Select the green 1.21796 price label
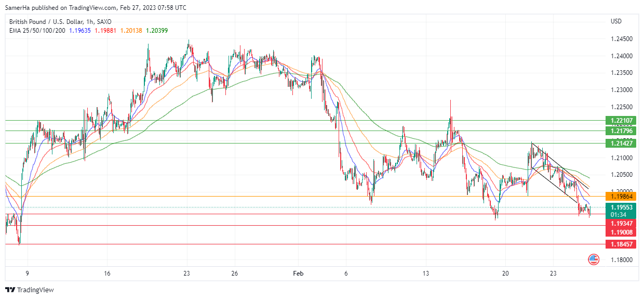The height and width of the screenshot is (299, 644). [620, 131]
